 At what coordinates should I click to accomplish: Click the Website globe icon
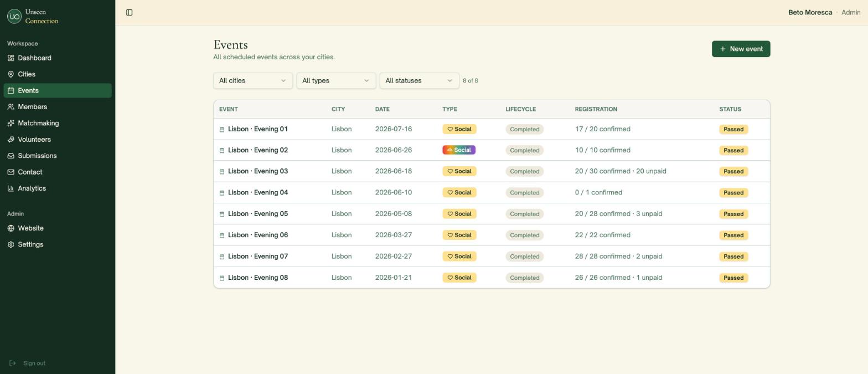tap(11, 228)
